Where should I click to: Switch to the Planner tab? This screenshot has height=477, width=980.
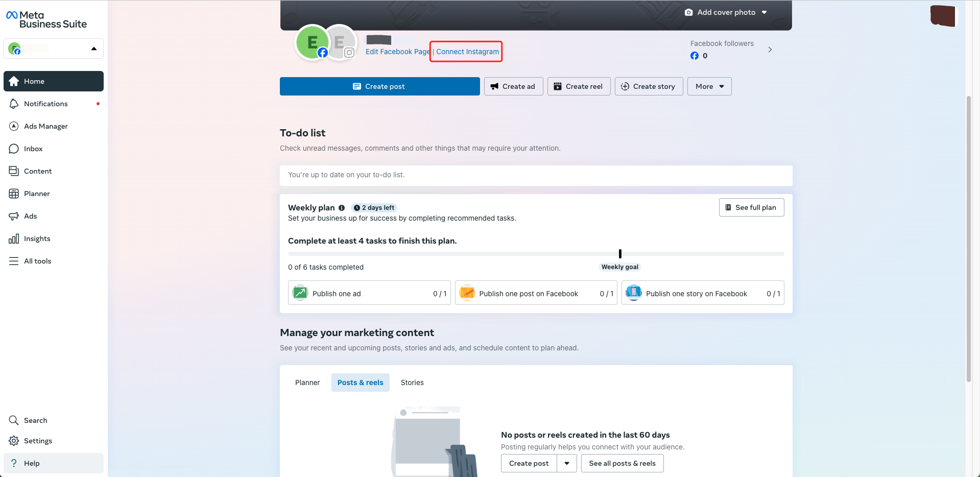click(307, 383)
